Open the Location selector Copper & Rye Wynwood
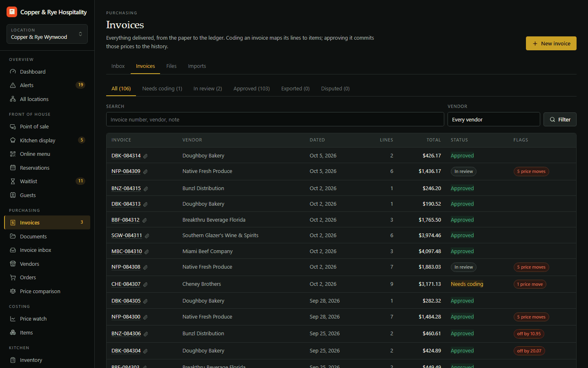This screenshot has height=368, width=588. point(47,34)
